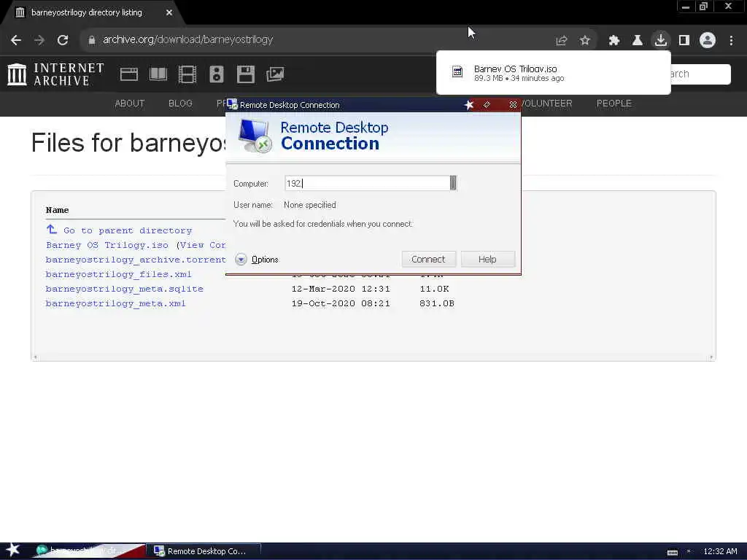Click the address bar URL
This screenshot has height=560, width=747.
click(187, 40)
